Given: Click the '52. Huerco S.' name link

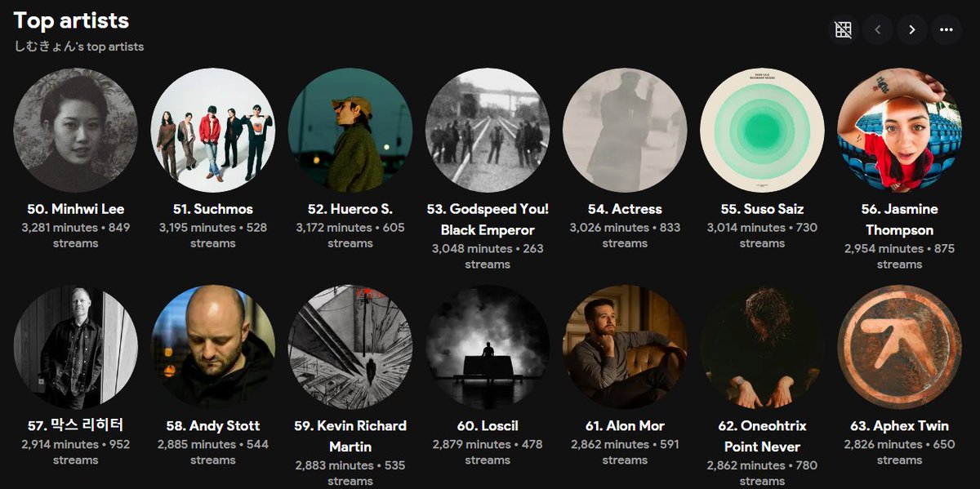Looking at the screenshot, I should click(350, 209).
